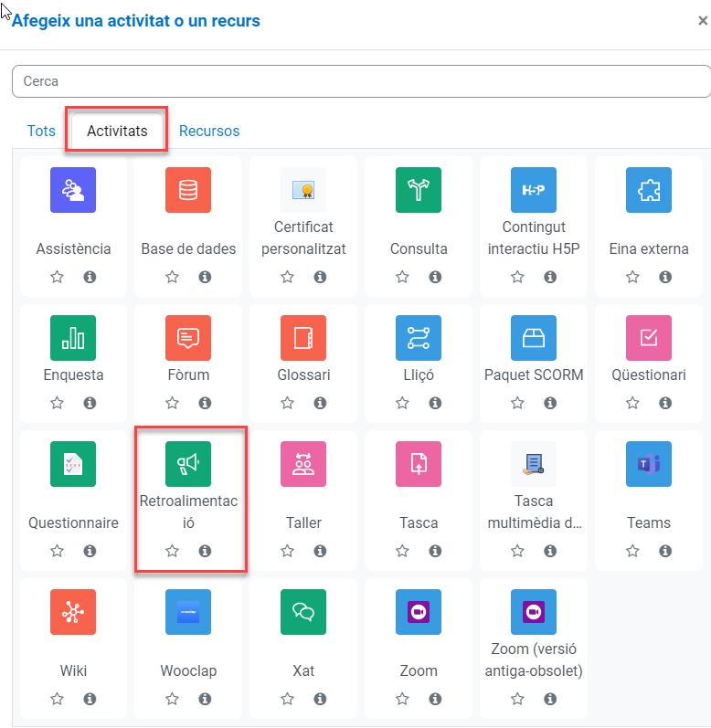Select the Qüestionari activity icon
The image size is (711, 728).
click(x=649, y=338)
